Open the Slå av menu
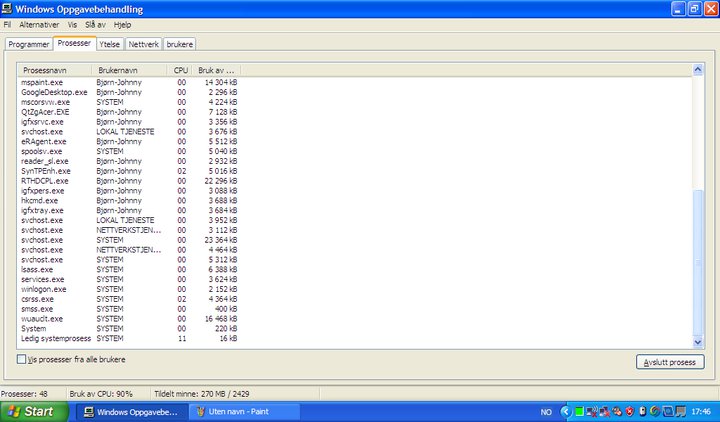Viewport: 720px width, 422px height. (x=95, y=25)
